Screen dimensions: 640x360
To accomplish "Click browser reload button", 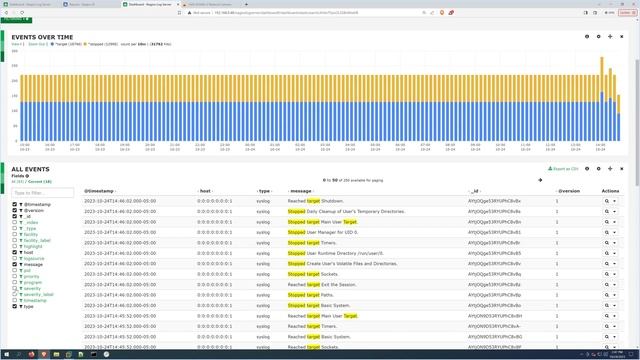I will pos(22,13).
